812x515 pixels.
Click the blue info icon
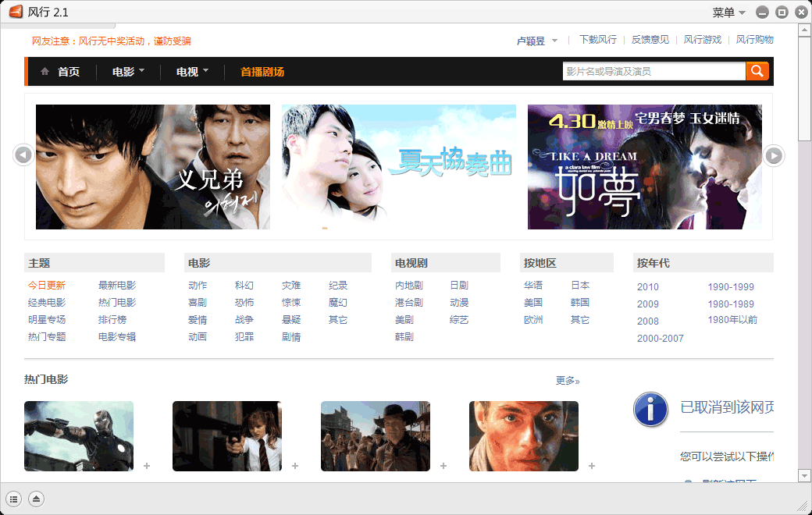[650, 408]
